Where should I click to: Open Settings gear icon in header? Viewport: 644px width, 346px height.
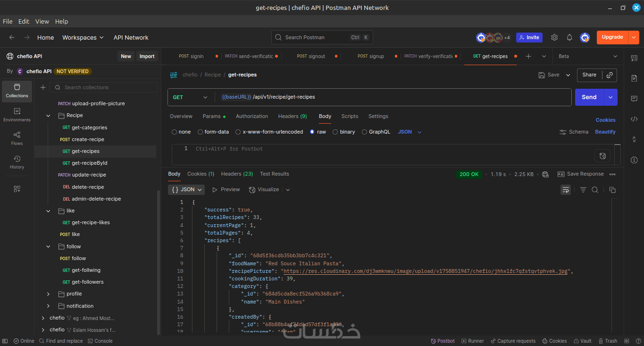(554, 37)
